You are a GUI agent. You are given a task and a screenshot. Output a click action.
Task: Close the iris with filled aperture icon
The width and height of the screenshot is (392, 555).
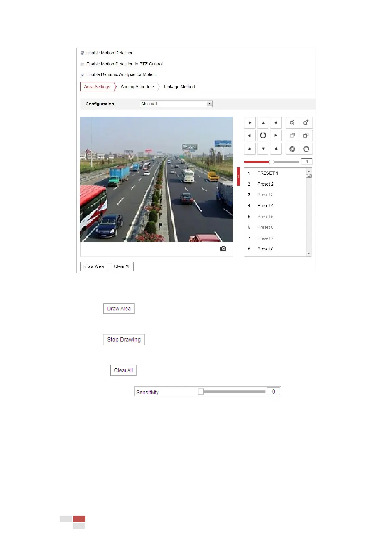[x=292, y=149]
